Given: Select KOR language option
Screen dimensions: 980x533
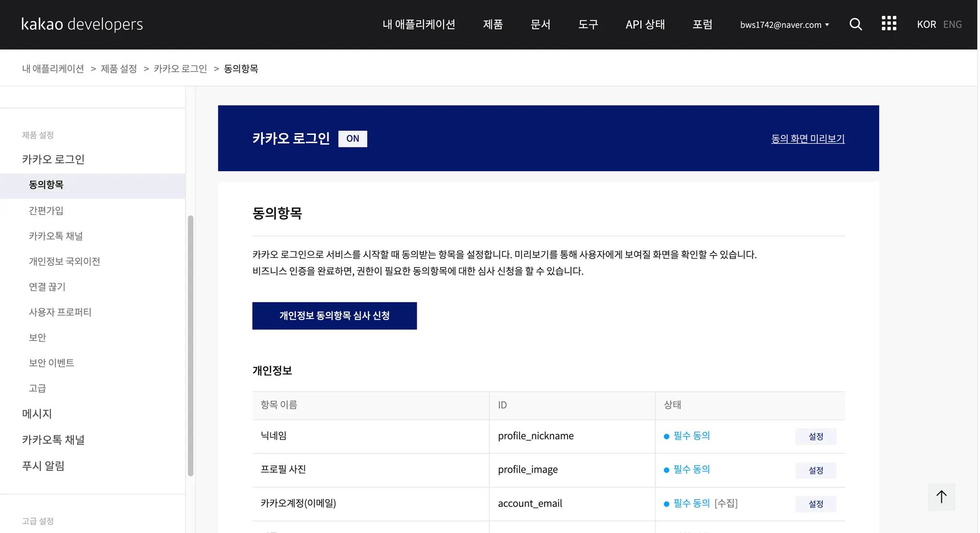Looking at the screenshot, I should (926, 24).
